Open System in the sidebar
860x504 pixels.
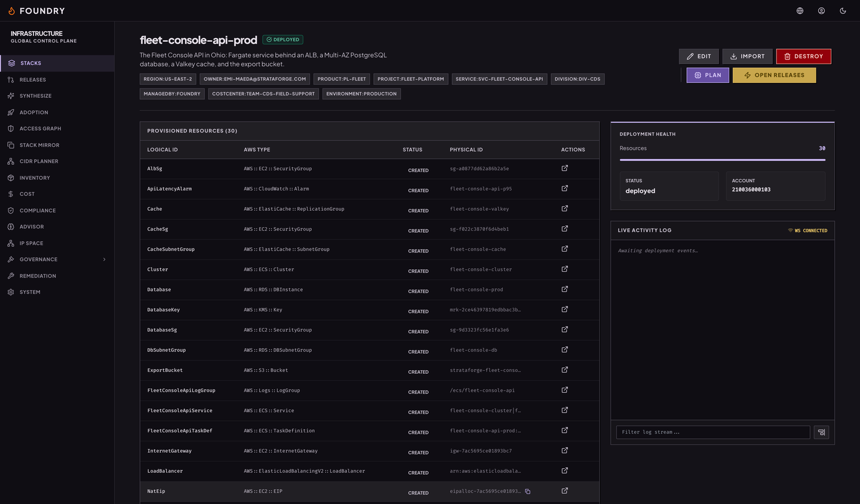(x=57, y=292)
